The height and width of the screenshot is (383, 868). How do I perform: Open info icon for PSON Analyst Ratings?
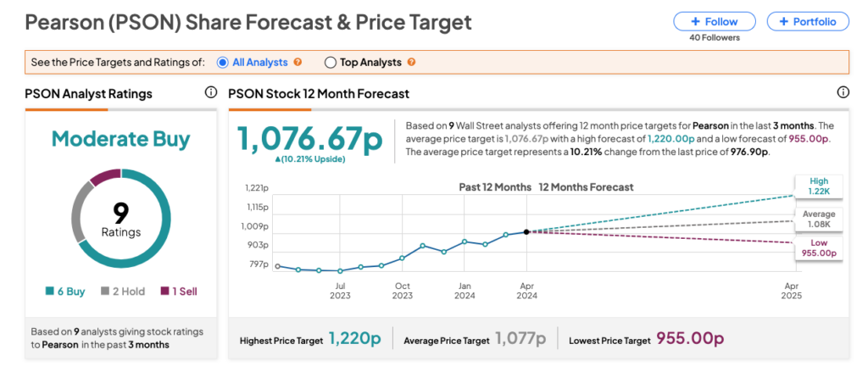210,92
